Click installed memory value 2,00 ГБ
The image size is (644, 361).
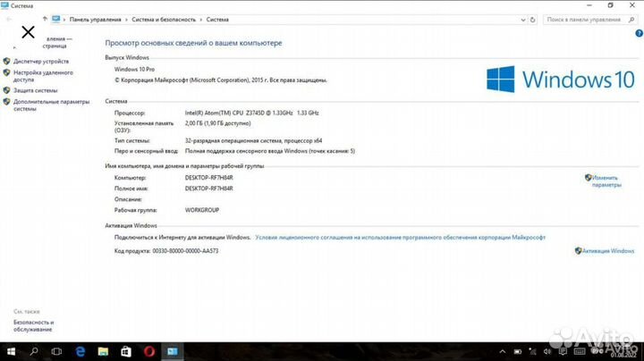tap(217, 123)
